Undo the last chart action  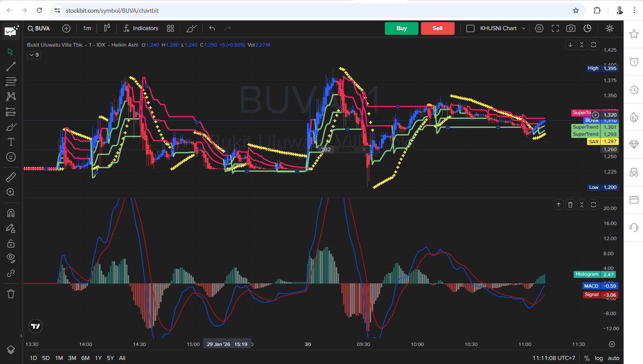point(212,28)
